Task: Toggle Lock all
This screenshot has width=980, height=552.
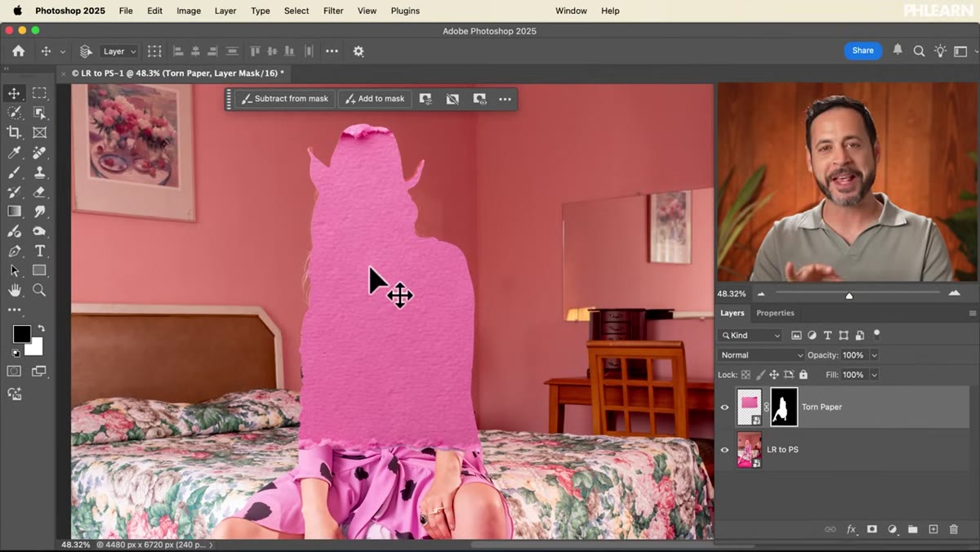Action: [804, 375]
